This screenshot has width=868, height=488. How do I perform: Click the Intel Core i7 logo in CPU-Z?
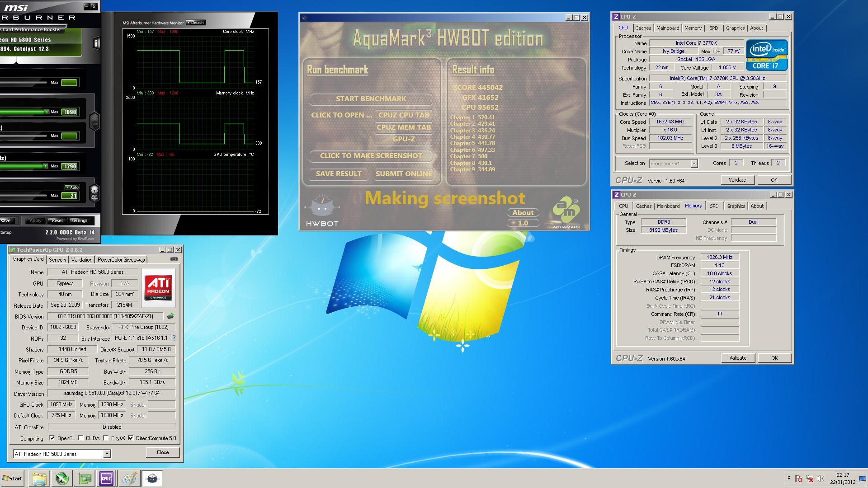[767, 55]
